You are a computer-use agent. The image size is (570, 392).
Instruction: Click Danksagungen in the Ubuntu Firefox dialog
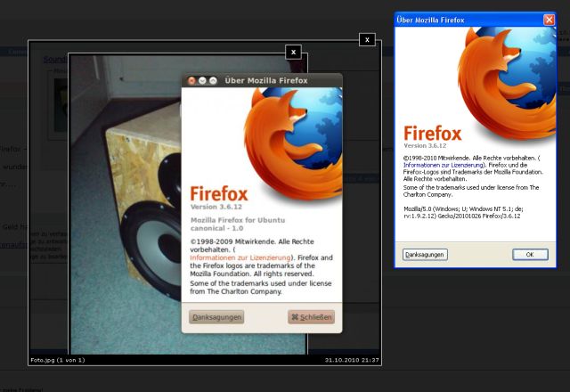(216, 317)
